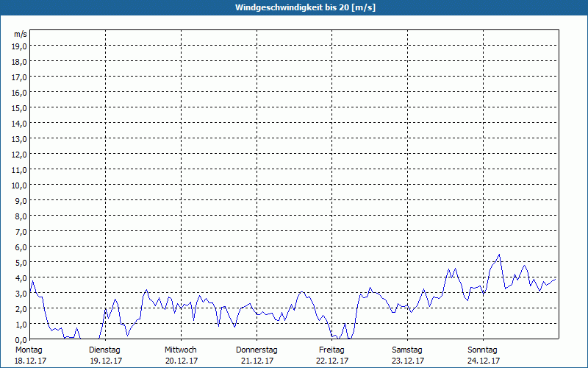Click the '13,0' axis label
The width and height of the screenshot is (588, 368).
20,139
